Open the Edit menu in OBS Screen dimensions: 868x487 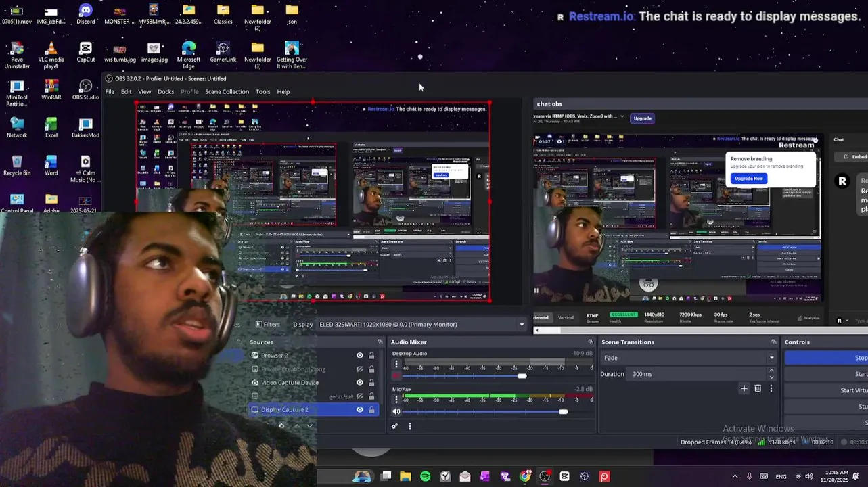tap(126, 92)
